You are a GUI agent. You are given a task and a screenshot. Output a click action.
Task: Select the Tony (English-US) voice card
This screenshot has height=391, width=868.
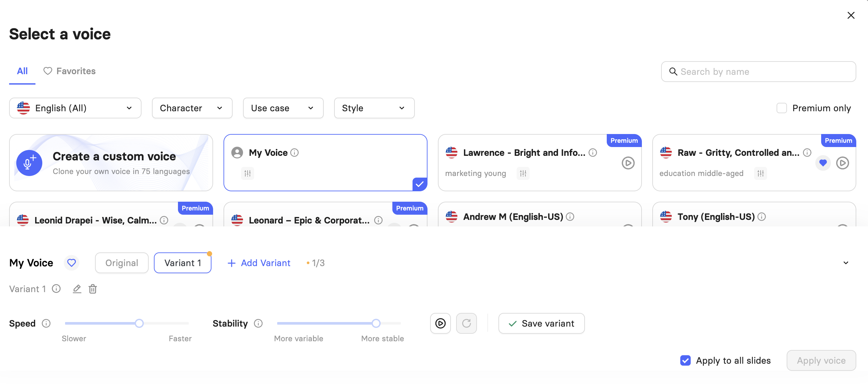754,214
